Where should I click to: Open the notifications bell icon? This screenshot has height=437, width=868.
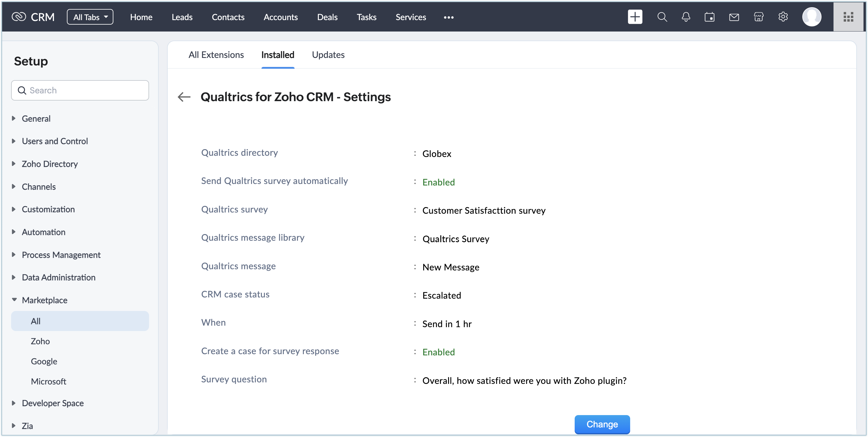coord(686,17)
